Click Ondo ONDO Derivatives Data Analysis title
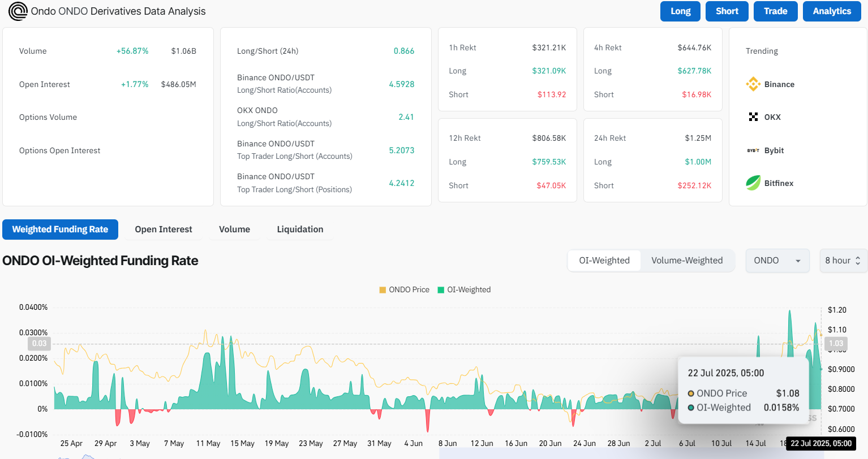868x459 pixels. 118,11
